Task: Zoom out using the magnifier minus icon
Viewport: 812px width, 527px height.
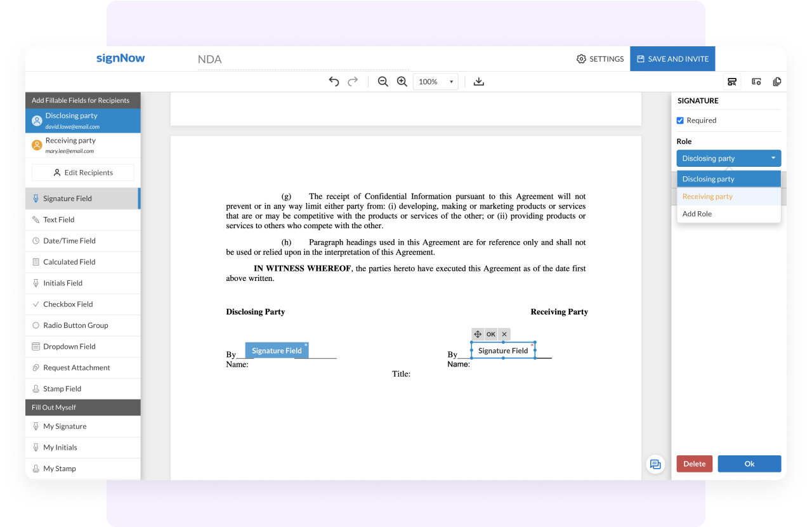Action: coord(383,81)
